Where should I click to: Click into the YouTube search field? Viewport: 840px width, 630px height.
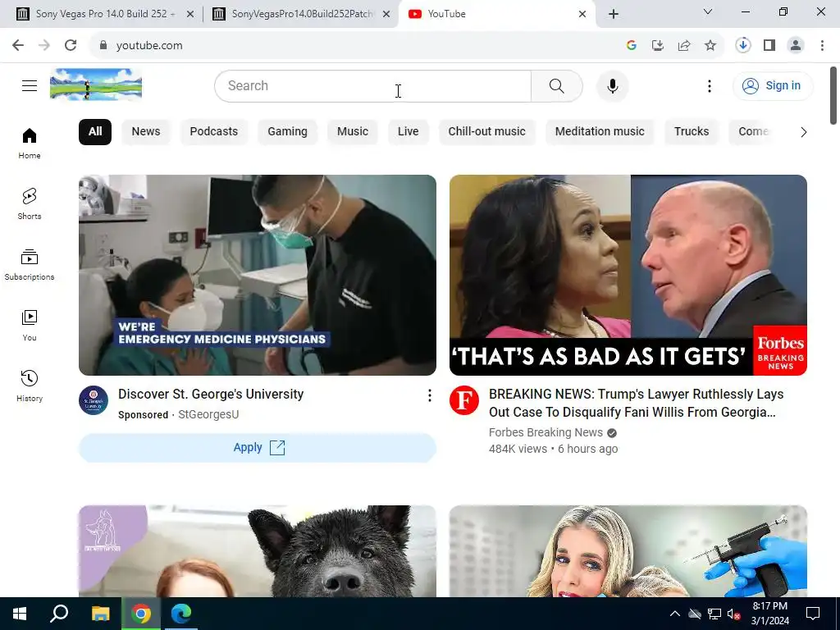(x=373, y=85)
